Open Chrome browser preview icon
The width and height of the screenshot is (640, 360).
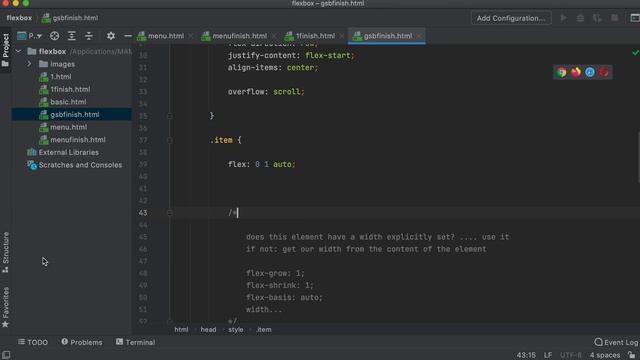(562, 72)
